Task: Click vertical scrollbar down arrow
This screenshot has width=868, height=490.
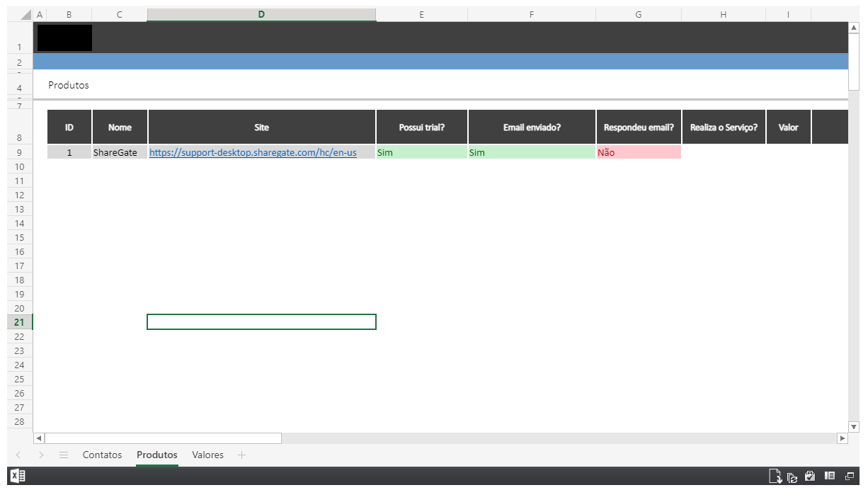Action: tap(853, 427)
